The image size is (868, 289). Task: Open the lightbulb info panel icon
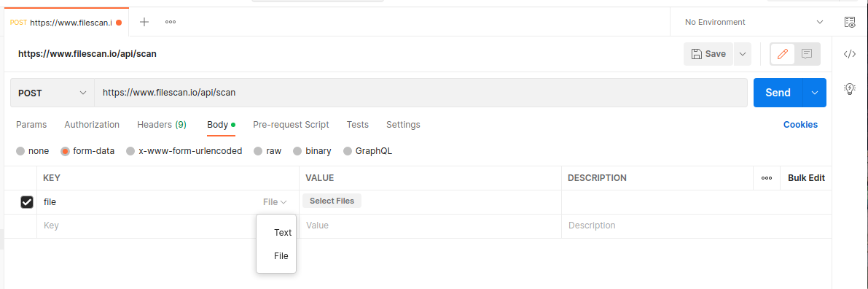[x=850, y=88]
